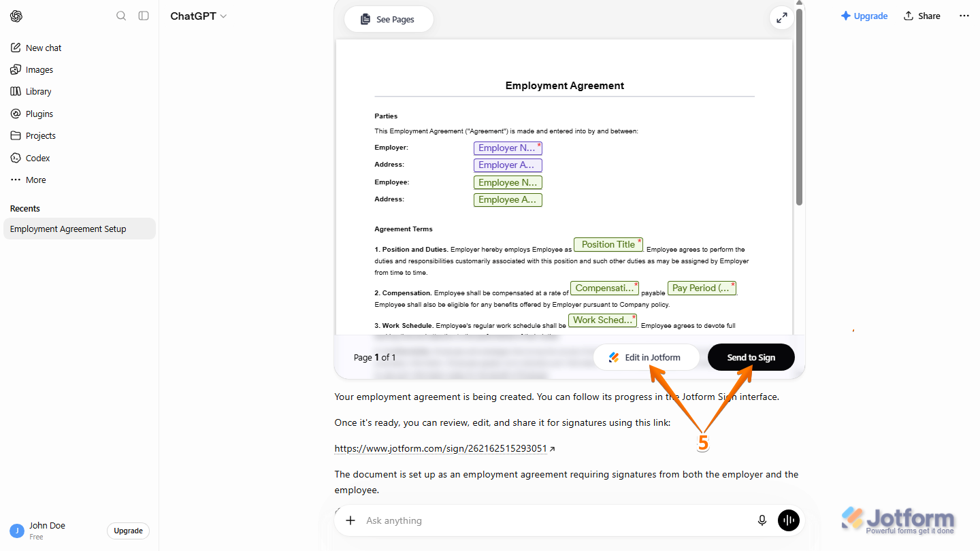Screen dimensions: 980x551
Task: Click the Edit in Jotform button
Action: tap(646, 357)
